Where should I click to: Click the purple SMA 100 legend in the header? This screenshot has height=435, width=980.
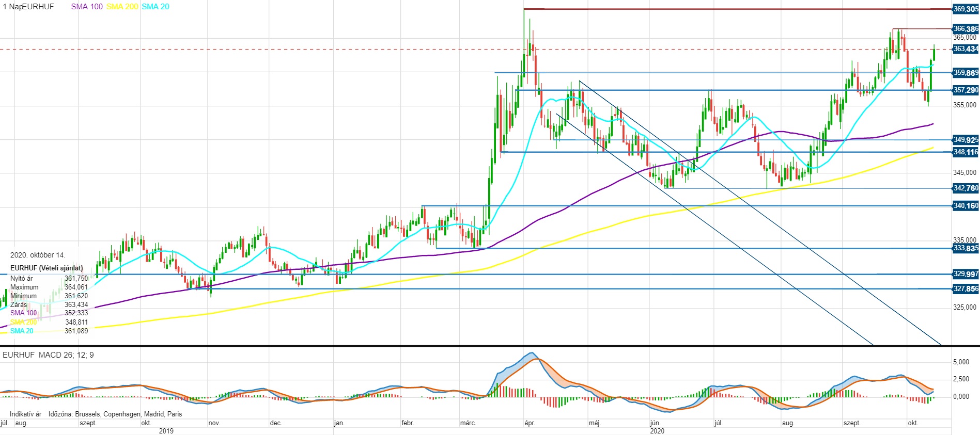pos(87,7)
